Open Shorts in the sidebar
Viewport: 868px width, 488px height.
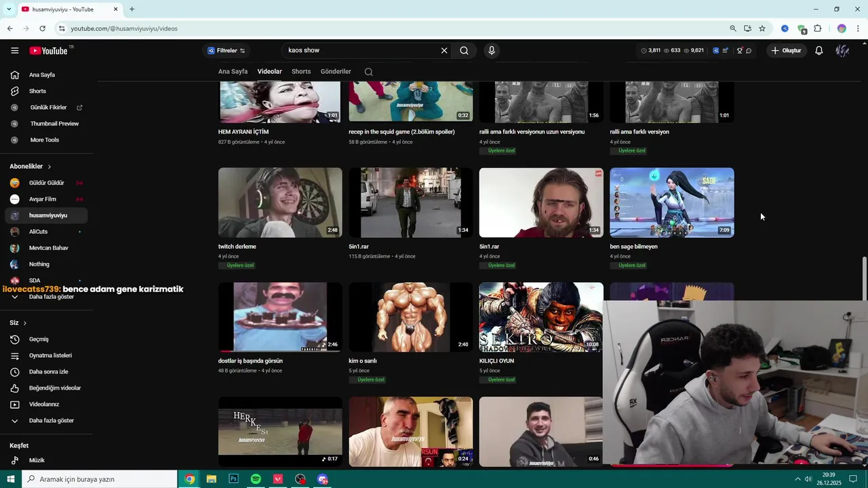[45, 91]
